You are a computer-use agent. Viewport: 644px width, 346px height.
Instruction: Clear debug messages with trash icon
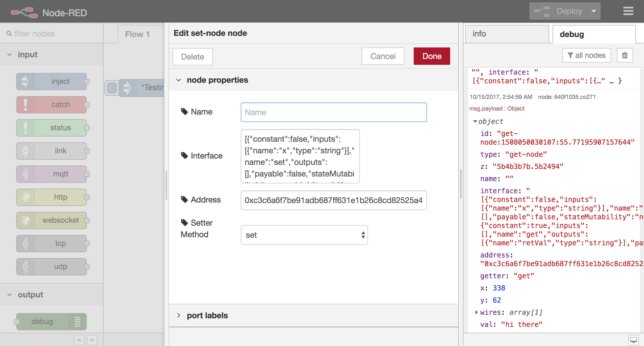click(625, 55)
